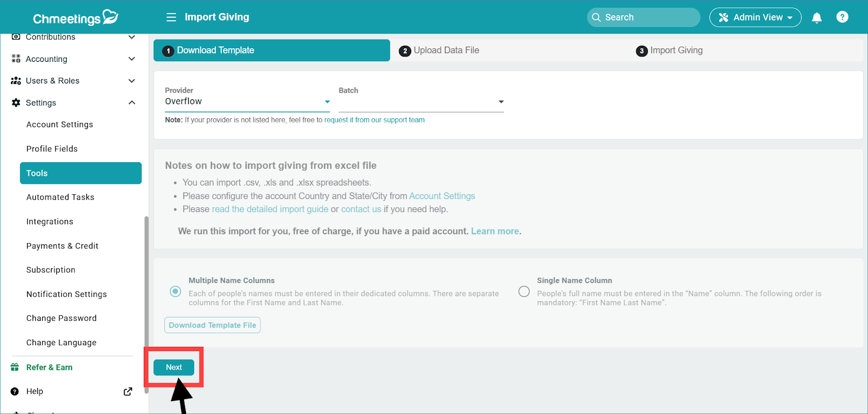Click the Chmeetings logo
This screenshot has height=414, width=868.
[75, 18]
